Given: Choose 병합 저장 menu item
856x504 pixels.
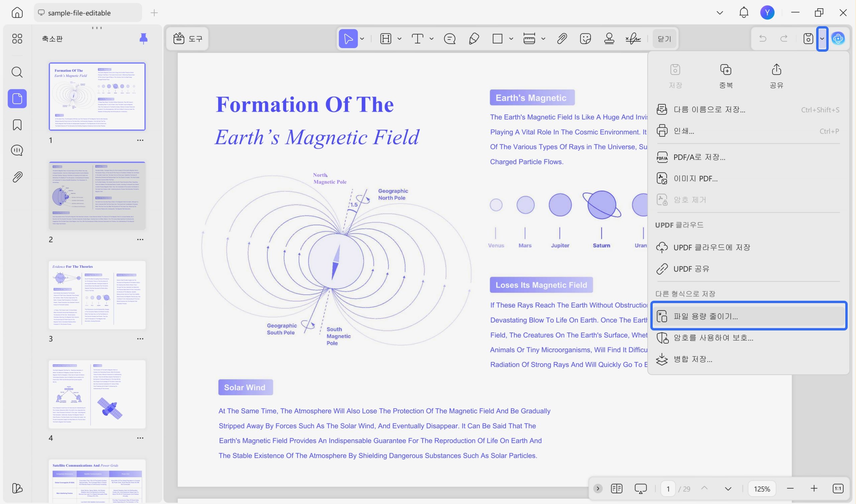Looking at the screenshot, I should pyautogui.click(x=748, y=359).
